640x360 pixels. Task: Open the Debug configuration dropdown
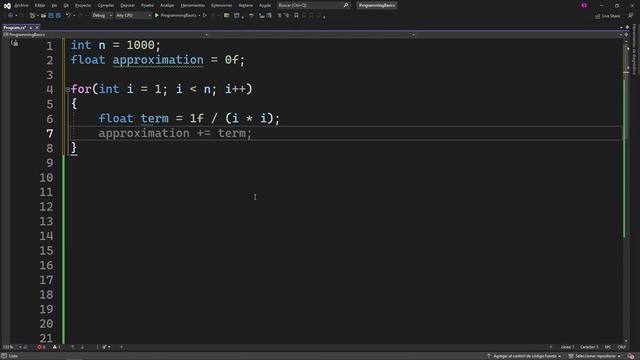tap(102, 16)
